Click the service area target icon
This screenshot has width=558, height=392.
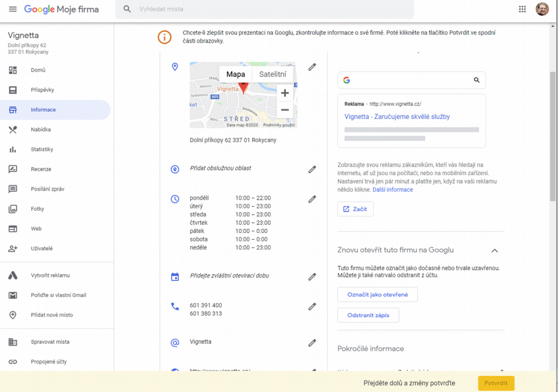point(175,169)
